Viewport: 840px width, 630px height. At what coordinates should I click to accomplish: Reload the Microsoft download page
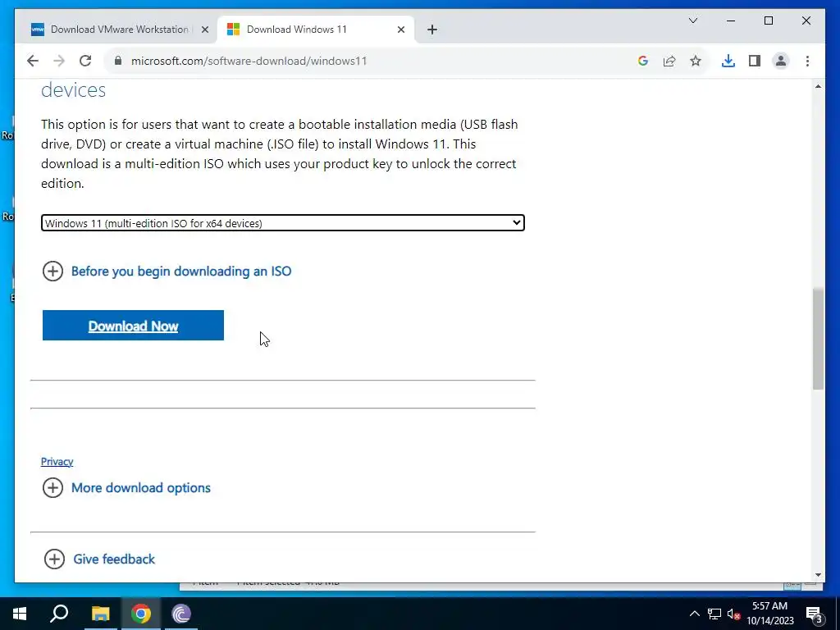[85, 61]
